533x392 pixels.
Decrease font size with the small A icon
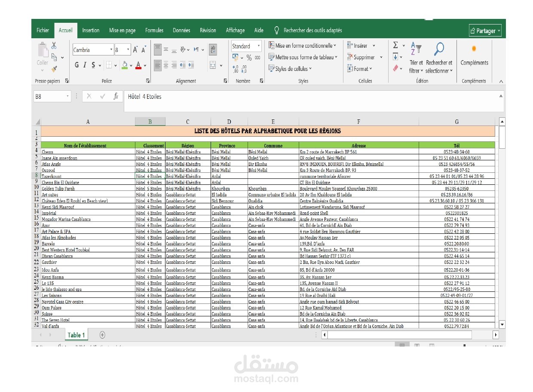coord(144,50)
